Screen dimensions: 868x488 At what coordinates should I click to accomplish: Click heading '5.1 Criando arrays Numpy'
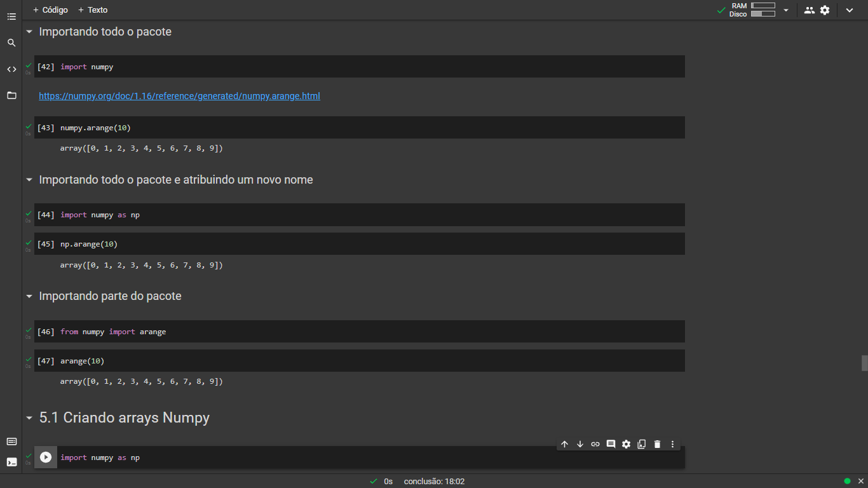125,418
